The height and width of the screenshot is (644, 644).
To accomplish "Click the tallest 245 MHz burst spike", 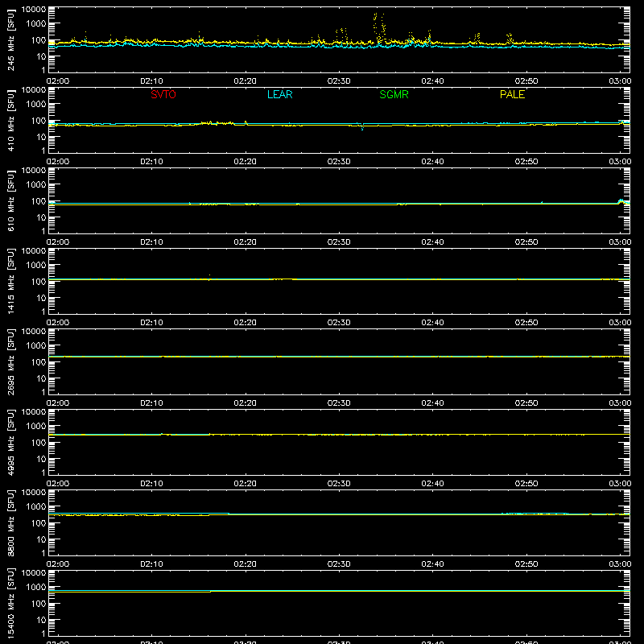I will point(375,25).
